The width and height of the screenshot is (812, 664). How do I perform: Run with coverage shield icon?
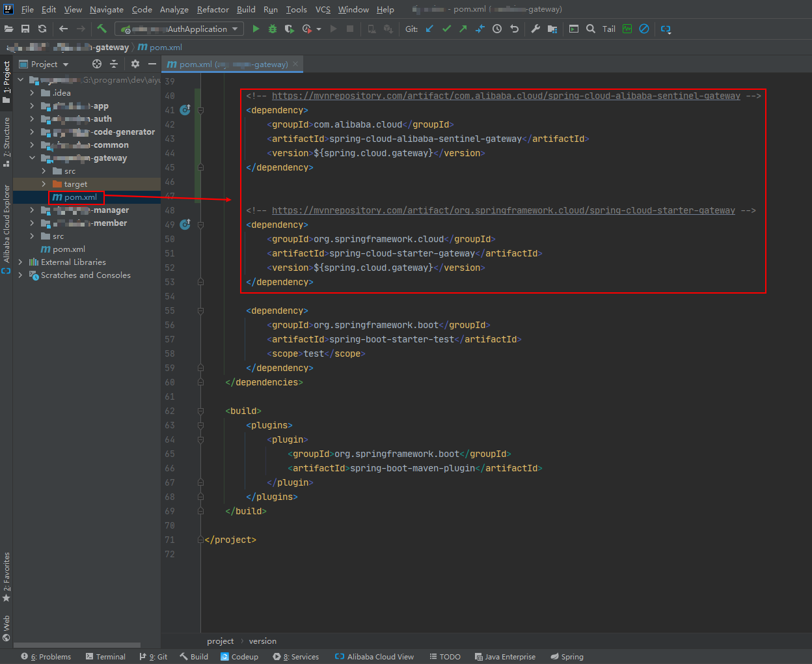290,29
